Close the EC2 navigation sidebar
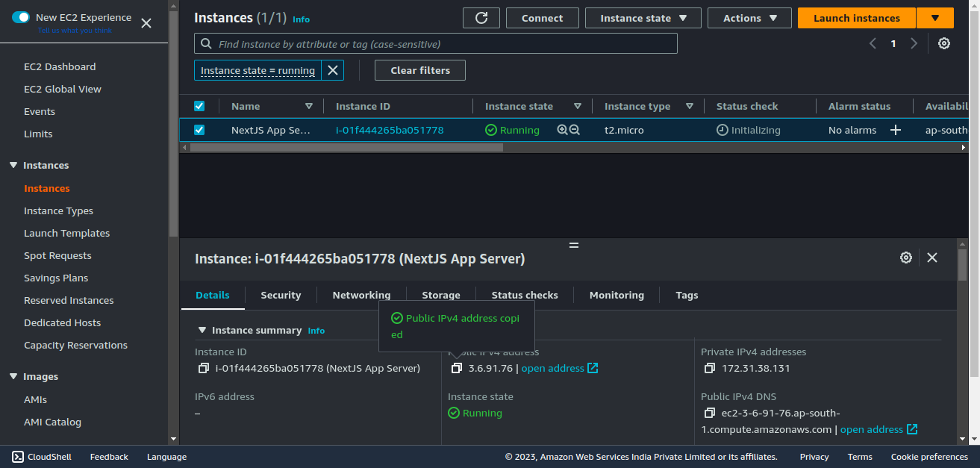 146,23
